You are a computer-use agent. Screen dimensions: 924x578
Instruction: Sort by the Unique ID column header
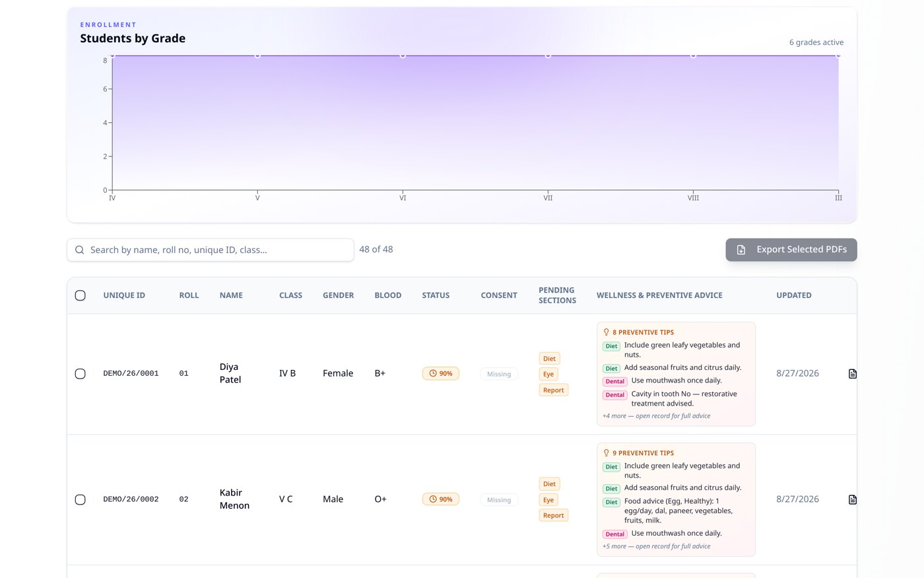click(124, 295)
